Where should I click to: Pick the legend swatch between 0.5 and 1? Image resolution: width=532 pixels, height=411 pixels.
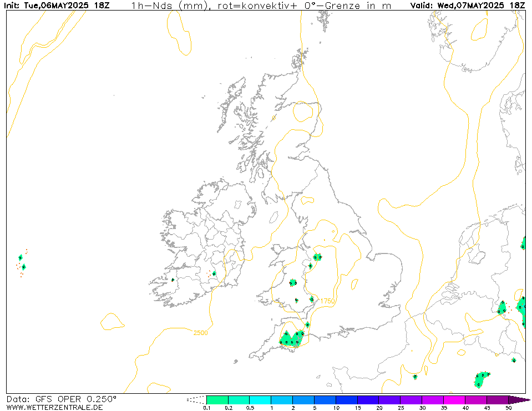pos(260,400)
